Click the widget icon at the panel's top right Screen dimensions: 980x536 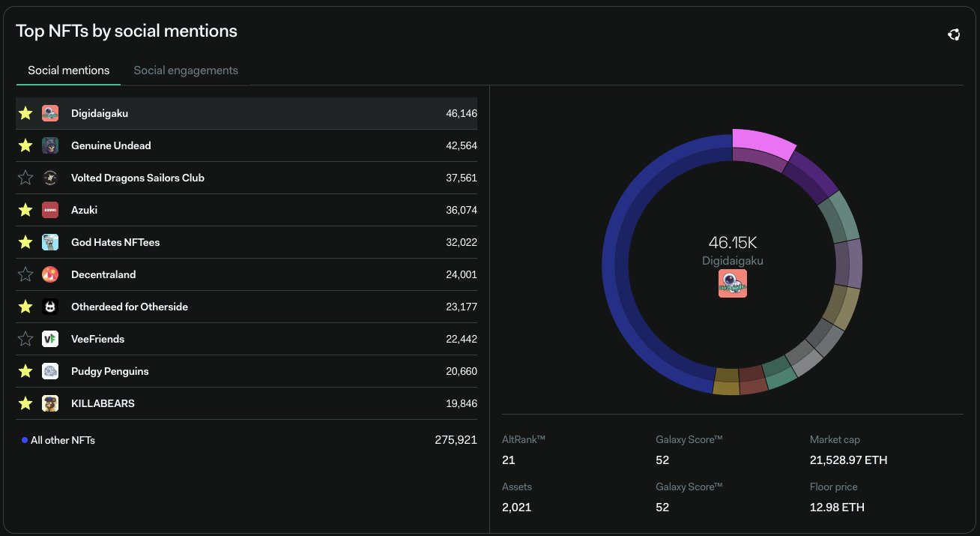tap(954, 34)
